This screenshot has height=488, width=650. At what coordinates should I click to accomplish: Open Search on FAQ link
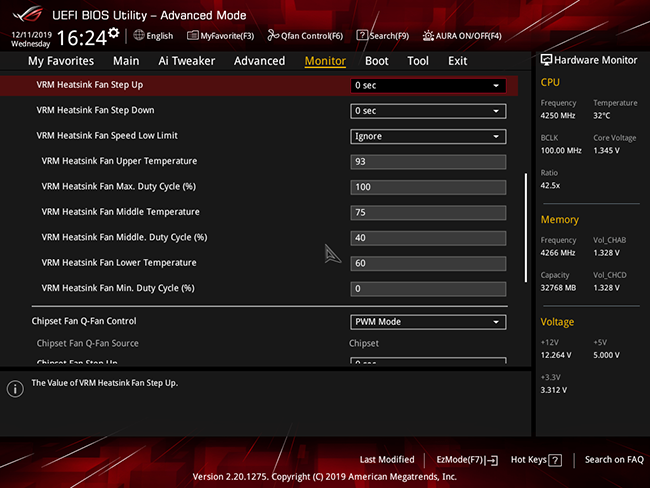tap(614, 460)
